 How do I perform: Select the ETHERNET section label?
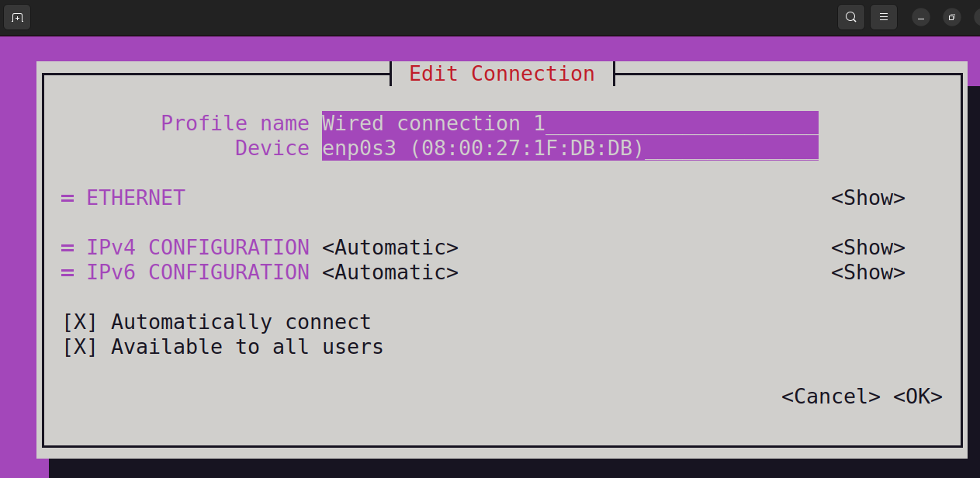coord(136,198)
